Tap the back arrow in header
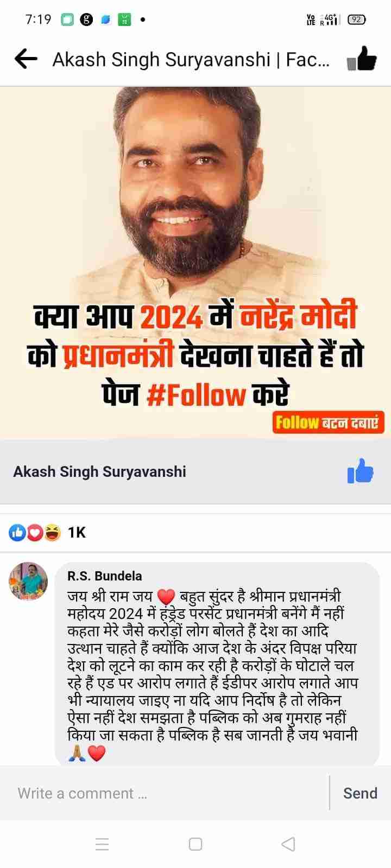 [26, 59]
